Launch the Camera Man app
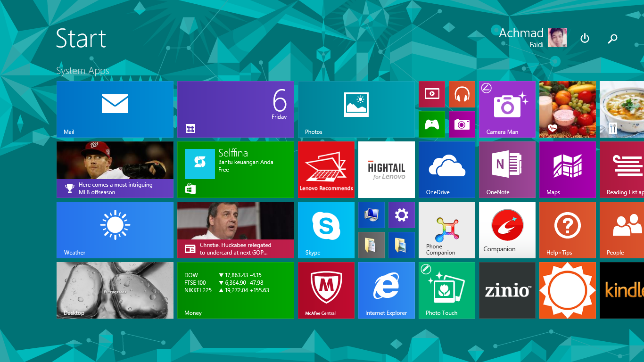The width and height of the screenshot is (644, 362). click(507, 109)
